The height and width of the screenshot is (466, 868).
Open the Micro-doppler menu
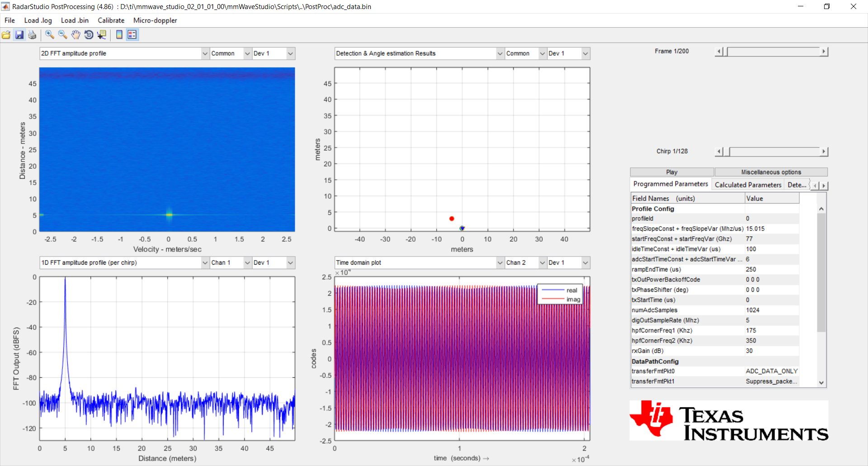point(155,20)
